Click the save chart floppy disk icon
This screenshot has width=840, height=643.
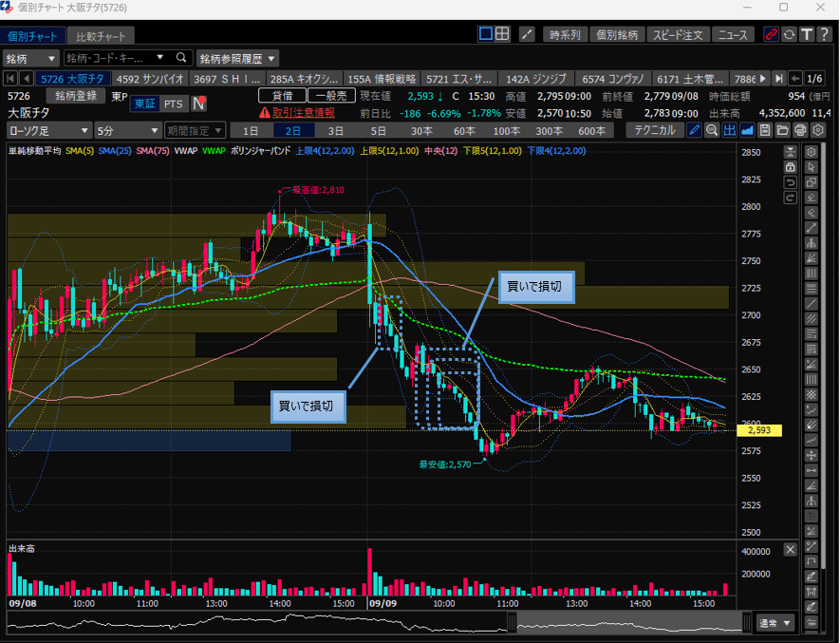point(765,130)
